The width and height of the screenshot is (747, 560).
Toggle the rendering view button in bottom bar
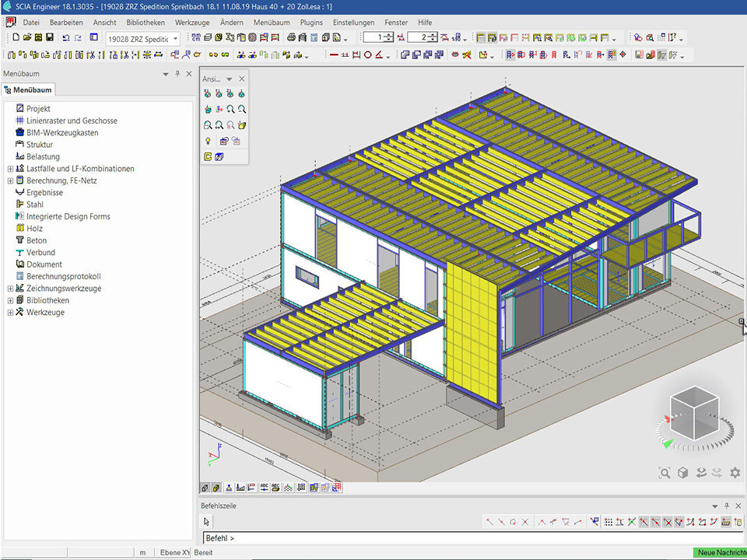pos(216,488)
